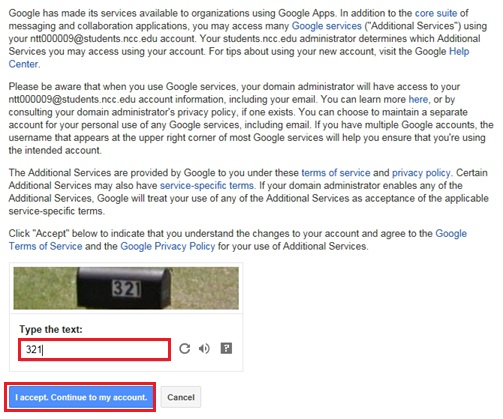The width and height of the screenshot is (503, 419).
Task: Click the 'Type the text' input field
Action: coord(94,349)
